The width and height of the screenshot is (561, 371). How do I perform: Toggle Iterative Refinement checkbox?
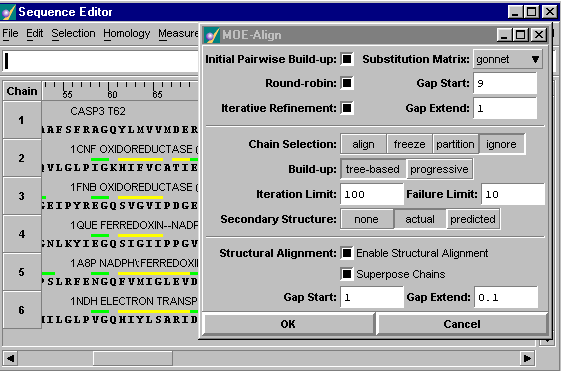[x=347, y=108]
